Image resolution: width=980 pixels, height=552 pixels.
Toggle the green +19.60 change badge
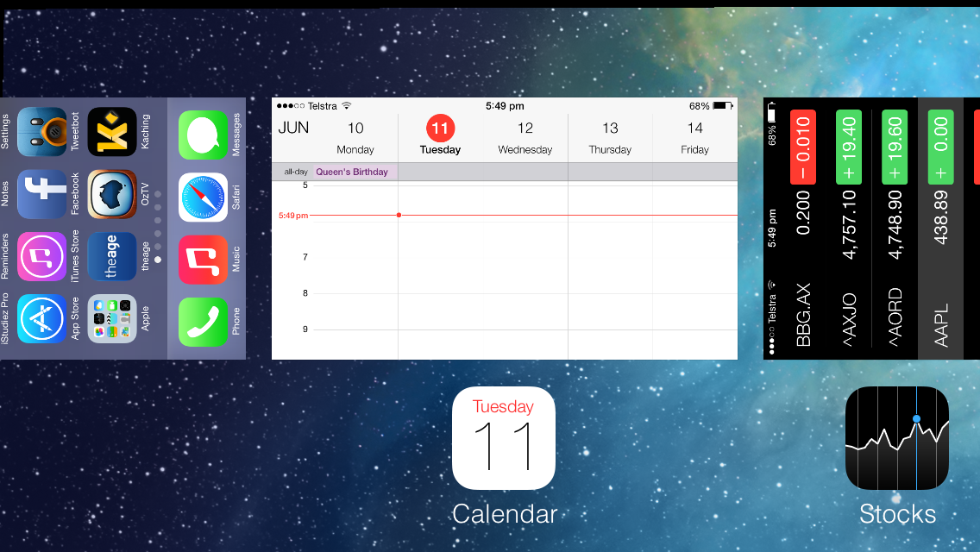(895, 147)
